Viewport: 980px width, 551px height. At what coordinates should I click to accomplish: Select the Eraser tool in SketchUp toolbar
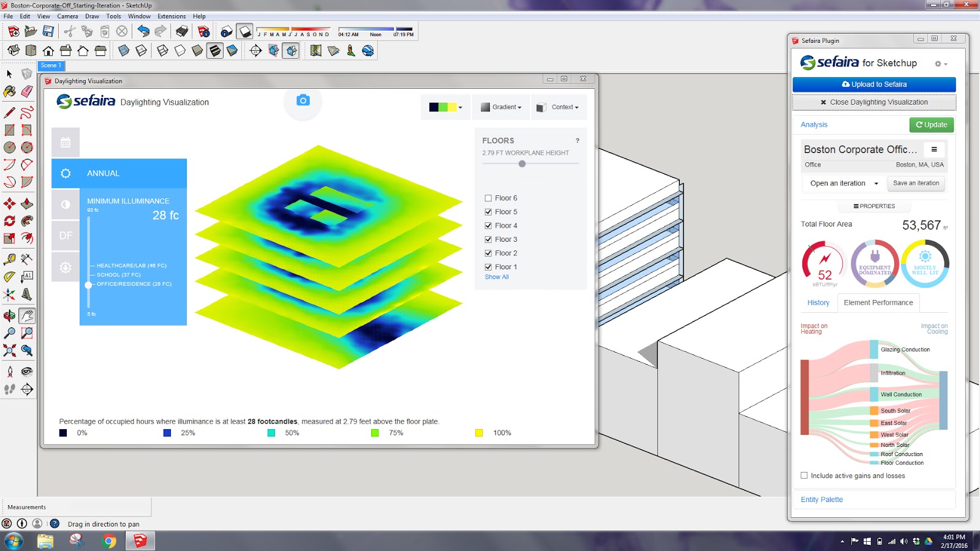(x=27, y=91)
